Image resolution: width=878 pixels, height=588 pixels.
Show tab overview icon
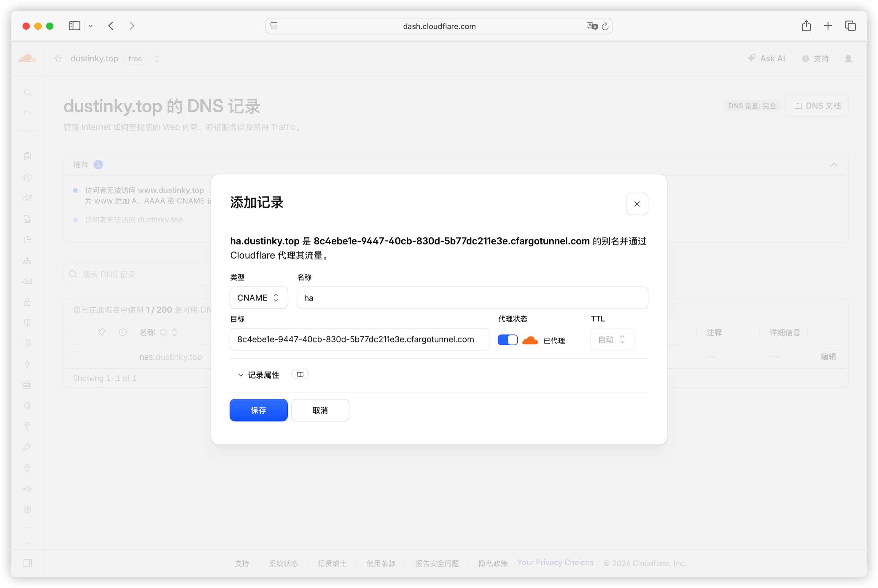[850, 26]
